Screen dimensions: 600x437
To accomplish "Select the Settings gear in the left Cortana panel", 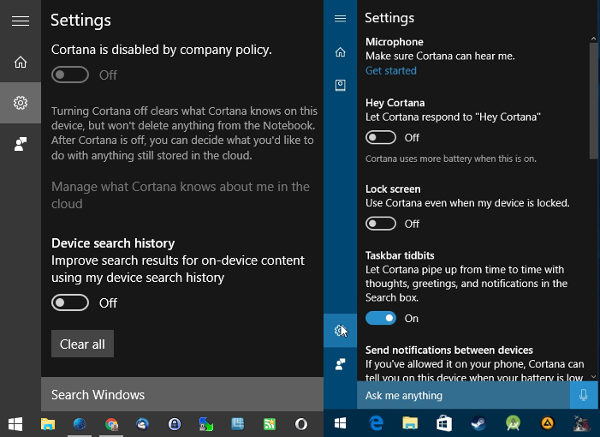I will [x=20, y=103].
